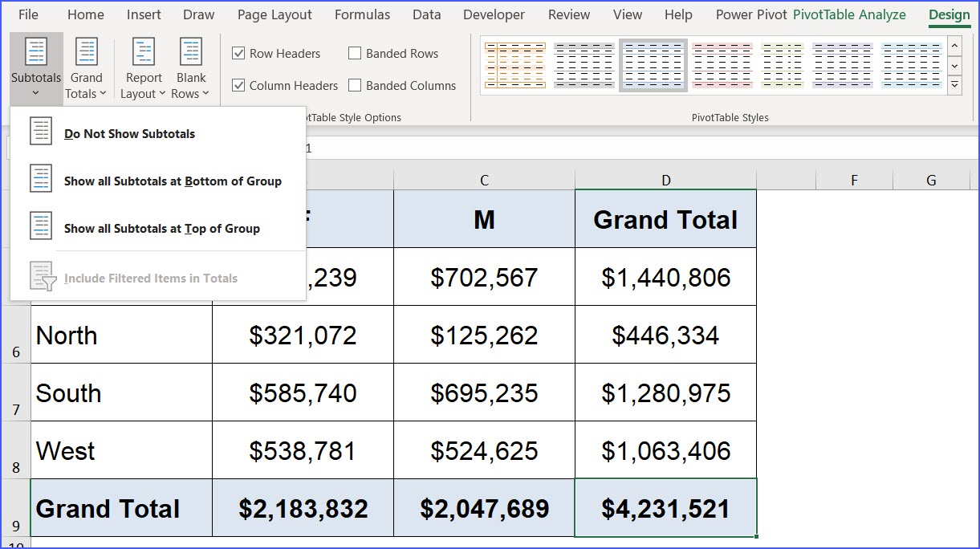Screen dimensions: 980x549
Task: Select cell showing $702,567
Action: click(x=484, y=277)
